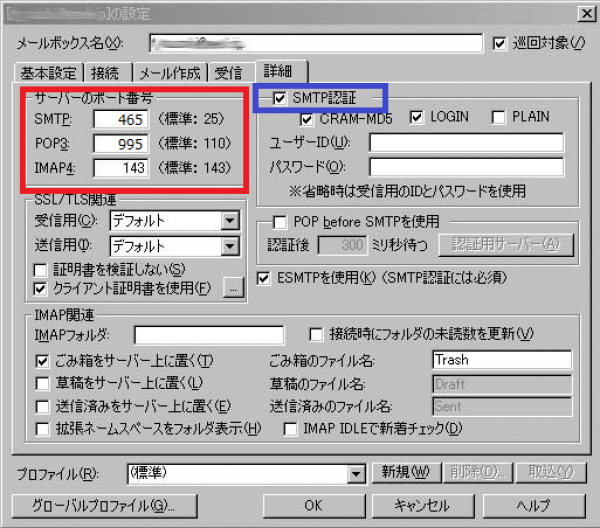600x528 pixels.
Task: Open the 受信用 SSL/TLS dropdown
Action: click(x=230, y=221)
